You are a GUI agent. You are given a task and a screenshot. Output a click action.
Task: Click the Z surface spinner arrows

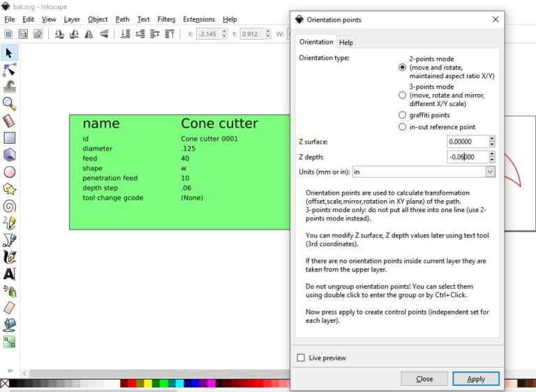(x=492, y=142)
